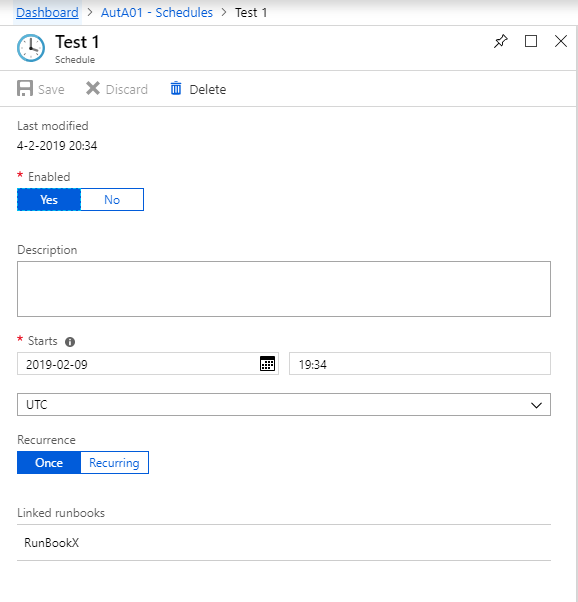Set Enabled to No

tap(112, 200)
